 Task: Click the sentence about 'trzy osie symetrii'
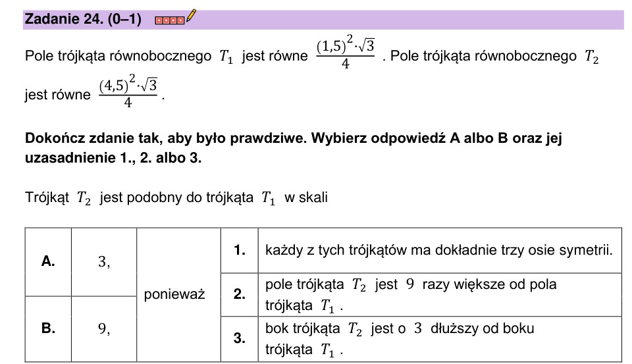439,250
